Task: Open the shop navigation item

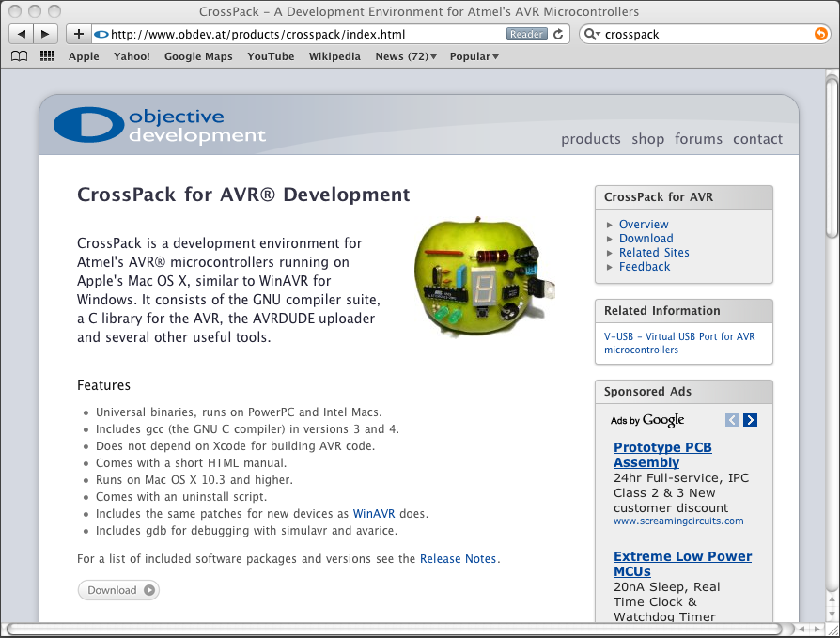Action: click(x=647, y=139)
